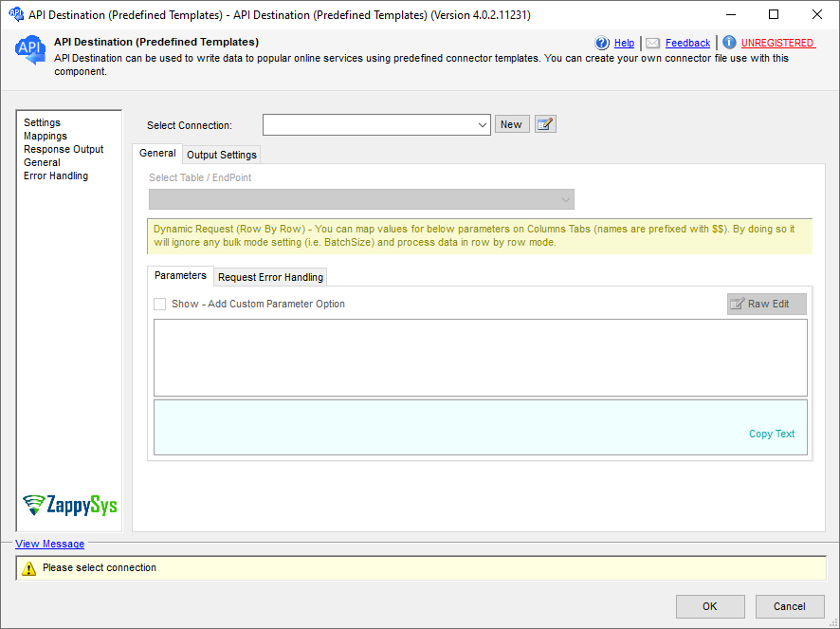Click the edit connection icon button

(545, 124)
